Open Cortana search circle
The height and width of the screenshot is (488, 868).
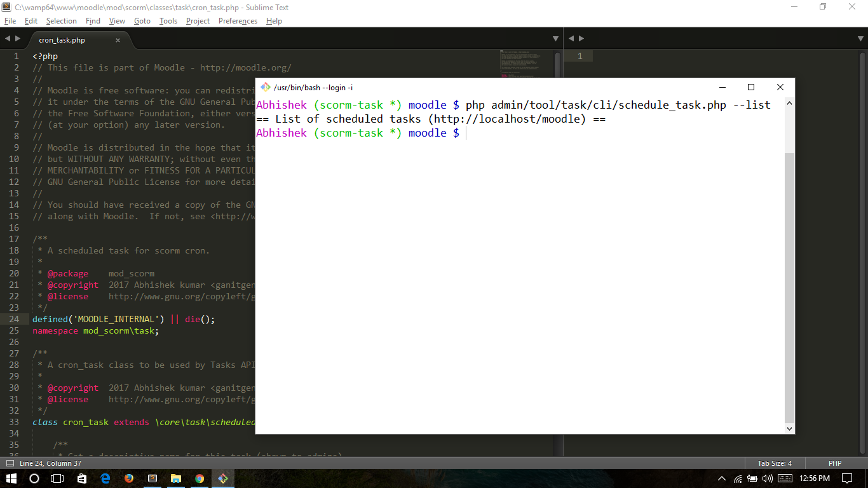(x=34, y=478)
